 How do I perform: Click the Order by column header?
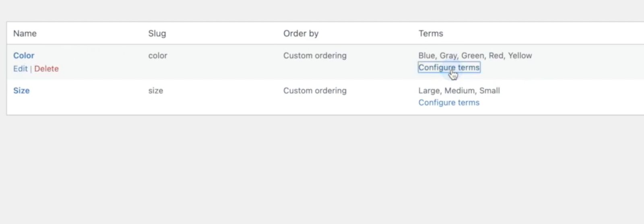(301, 33)
